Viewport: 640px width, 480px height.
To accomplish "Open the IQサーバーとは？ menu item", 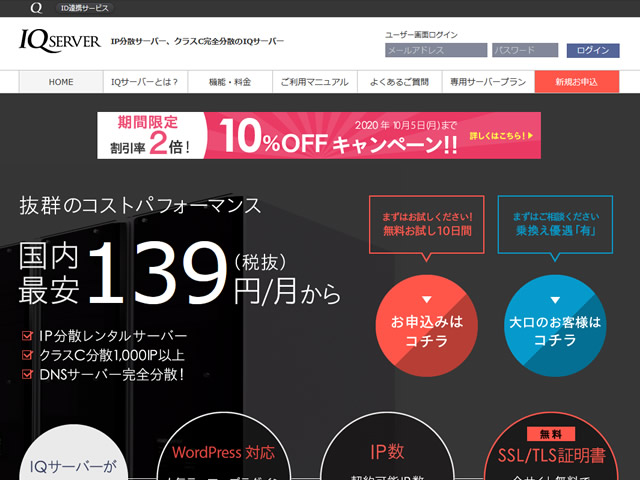I will 145,82.
